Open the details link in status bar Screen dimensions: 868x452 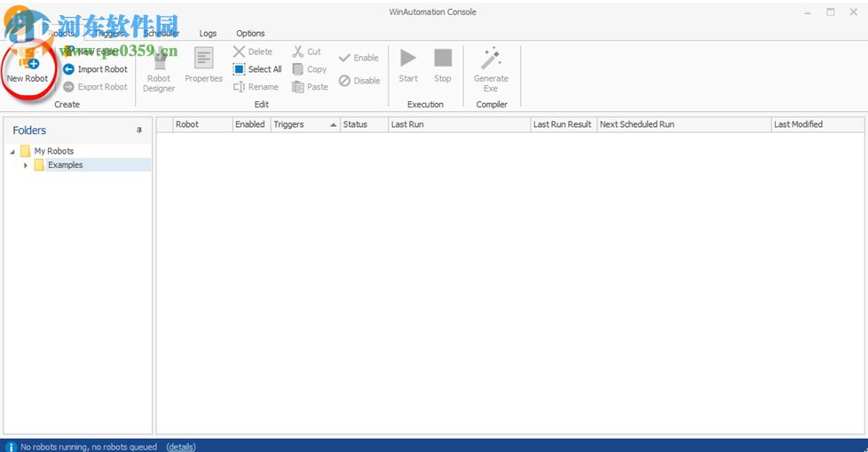point(181,447)
